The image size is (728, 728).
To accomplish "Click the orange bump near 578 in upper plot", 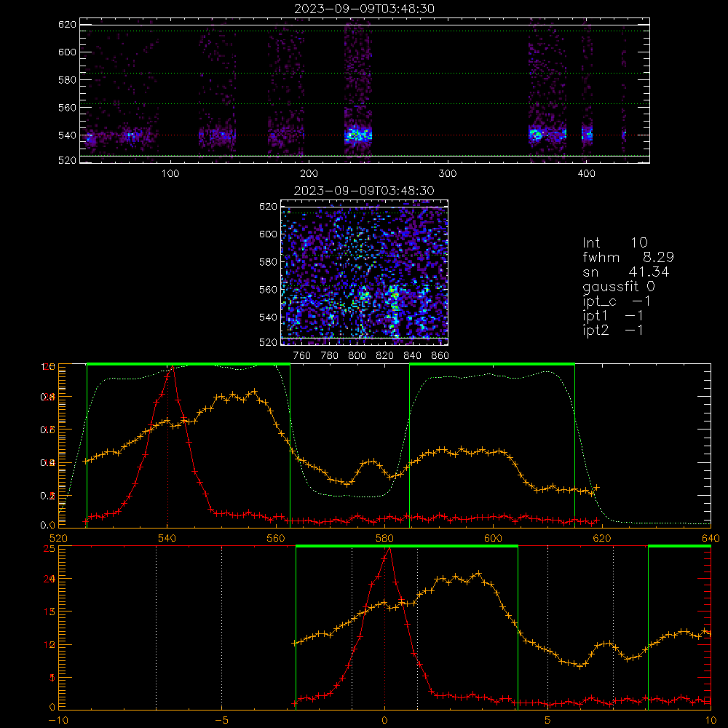I will [371, 462].
